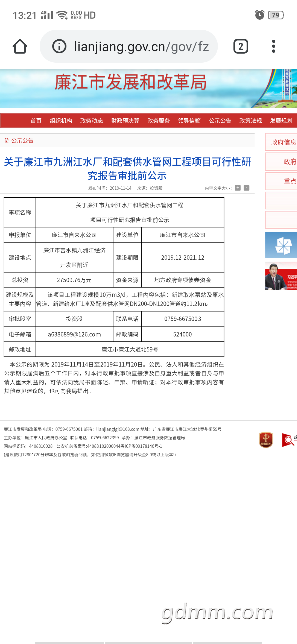Select 公示公告 in the red navigation bar
297x644 pixels.
coord(220,121)
